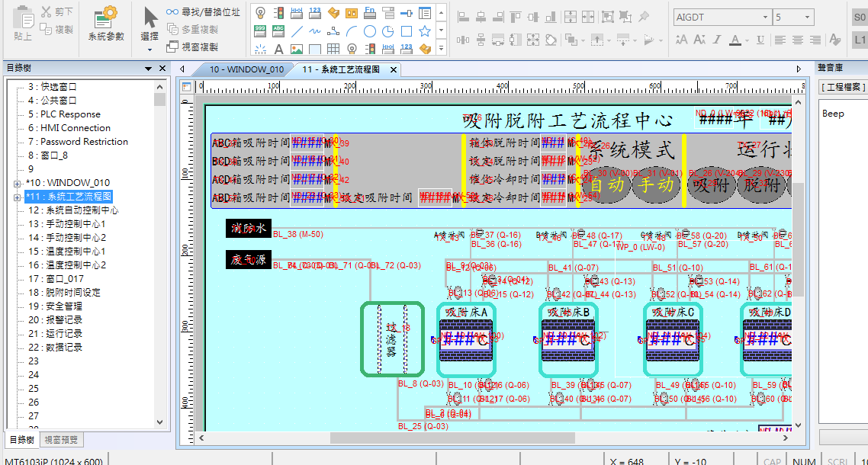The image size is (868, 465).
Task: Open the AIGDT font dropdown
Action: pos(765,17)
